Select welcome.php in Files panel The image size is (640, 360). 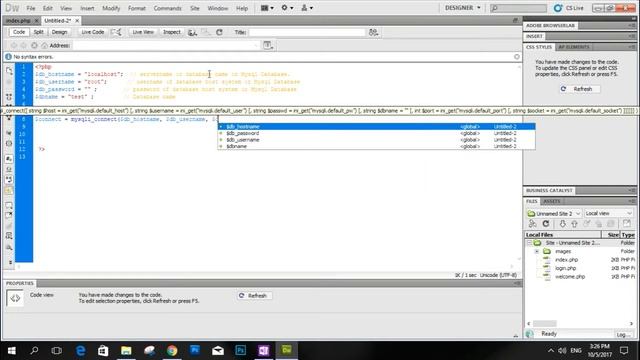point(570,277)
